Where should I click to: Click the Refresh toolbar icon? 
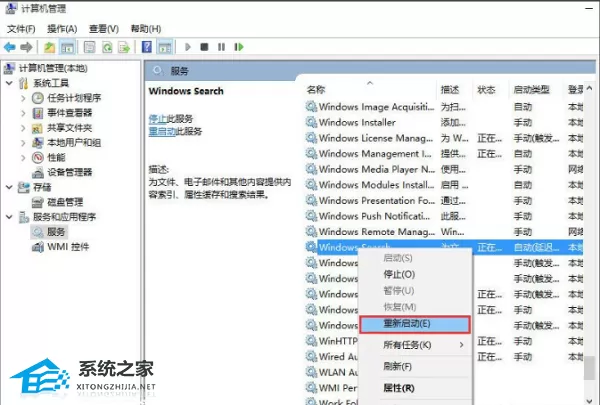pyautogui.click(x=107, y=47)
